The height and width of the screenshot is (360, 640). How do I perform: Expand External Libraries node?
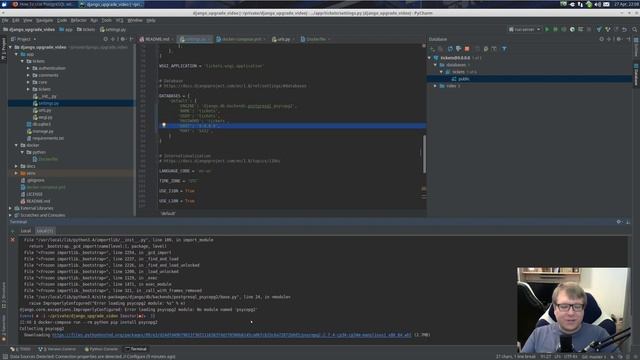click(11, 208)
